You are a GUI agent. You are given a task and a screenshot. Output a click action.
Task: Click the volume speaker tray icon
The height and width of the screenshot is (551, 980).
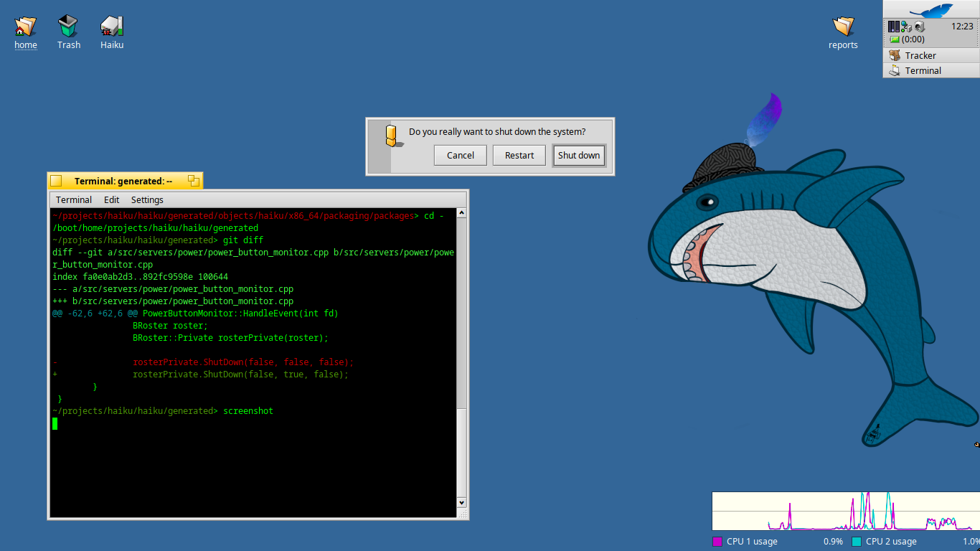click(919, 27)
